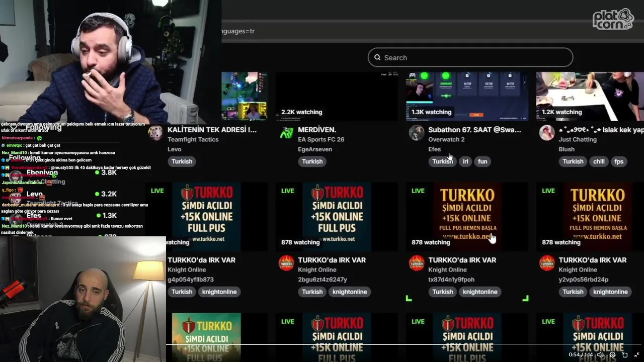644x362 pixels.
Task: Visit channel 2bgu6zt4z6247y
Action: click(x=323, y=280)
